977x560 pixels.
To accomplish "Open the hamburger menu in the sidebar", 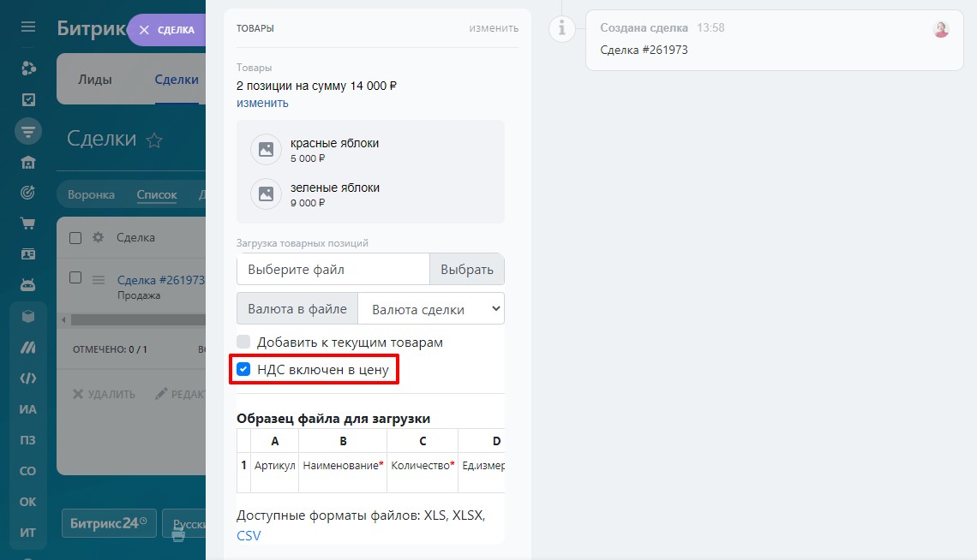I will pos(28,27).
